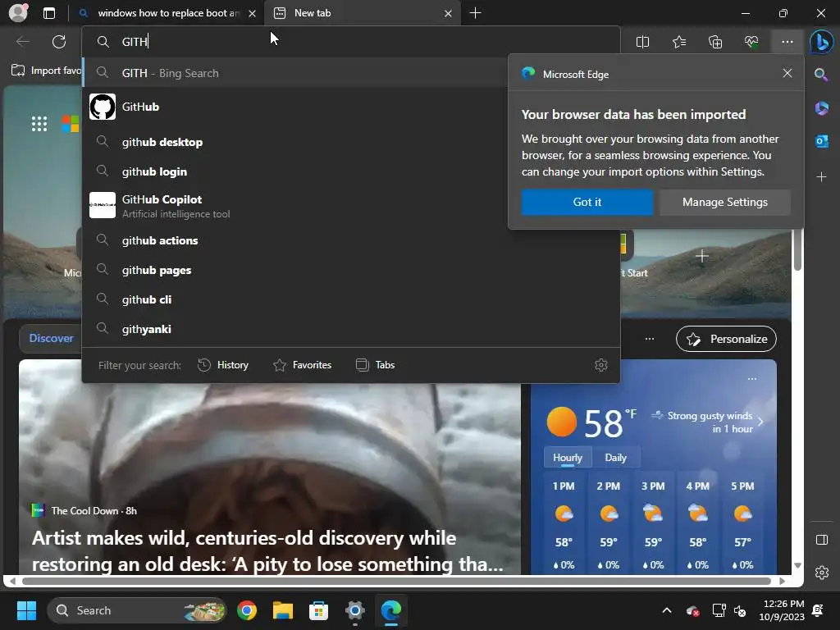Open a new tab with the plus button
840x630 pixels.
pos(475,13)
